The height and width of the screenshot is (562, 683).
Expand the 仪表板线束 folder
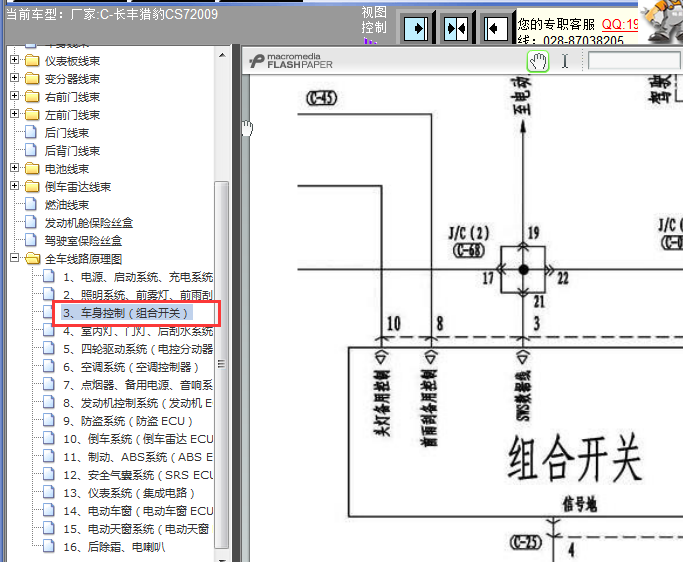tap(14, 60)
